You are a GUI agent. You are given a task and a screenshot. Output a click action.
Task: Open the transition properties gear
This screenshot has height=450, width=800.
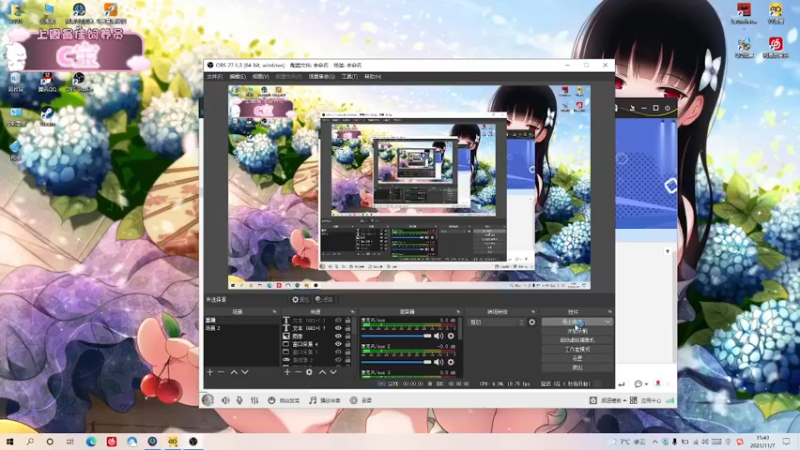click(x=532, y=322)
